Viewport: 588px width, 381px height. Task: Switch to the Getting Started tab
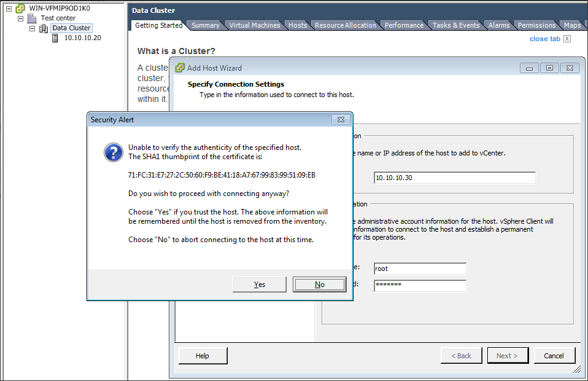158,25
